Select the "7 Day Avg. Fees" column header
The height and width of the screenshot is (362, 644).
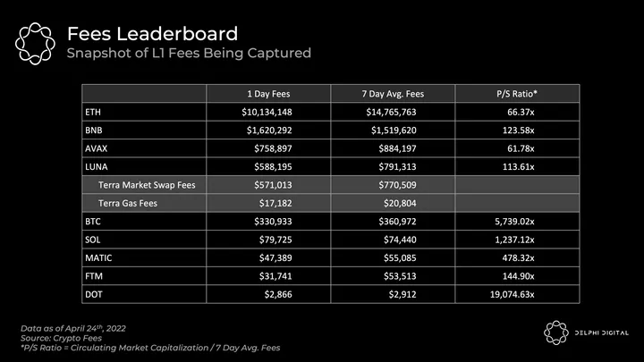pyautogui.click(x=393, y=95)
